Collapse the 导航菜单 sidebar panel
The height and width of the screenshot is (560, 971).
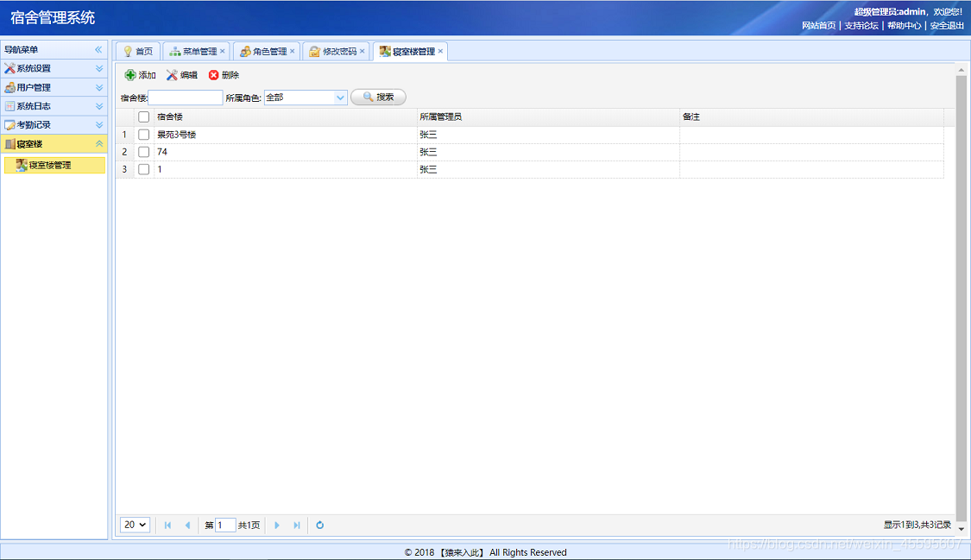click(x=98, y=49)
